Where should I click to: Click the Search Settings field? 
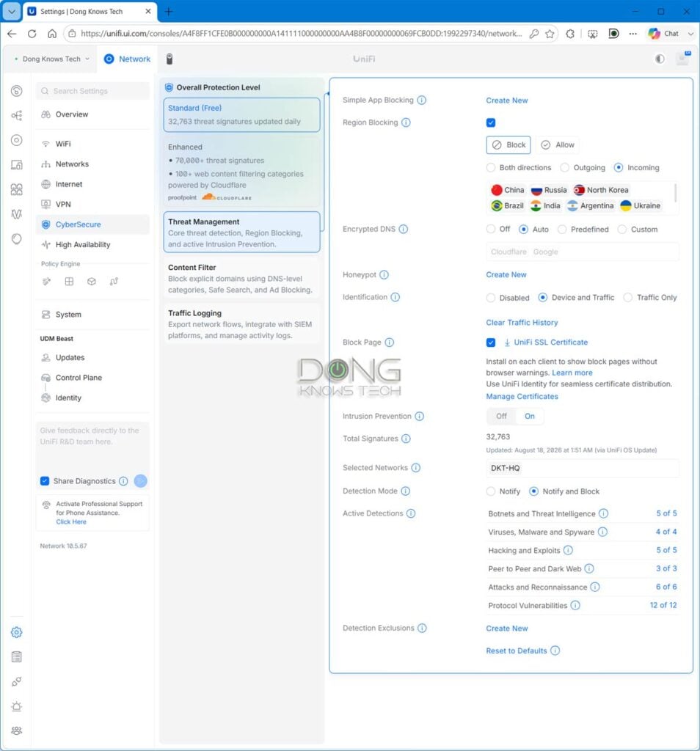tap(92, 91)
